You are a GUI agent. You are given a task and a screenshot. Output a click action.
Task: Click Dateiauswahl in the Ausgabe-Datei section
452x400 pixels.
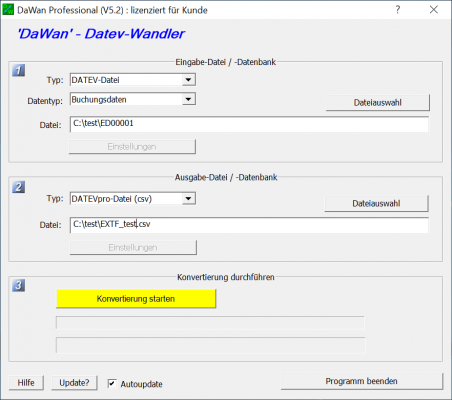tap(376, 203)
